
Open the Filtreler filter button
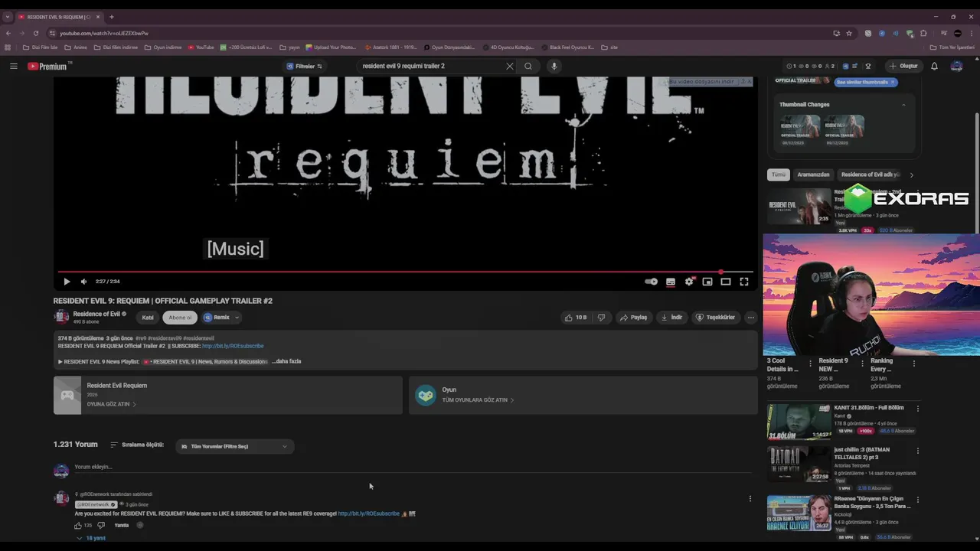click(304, 67)
